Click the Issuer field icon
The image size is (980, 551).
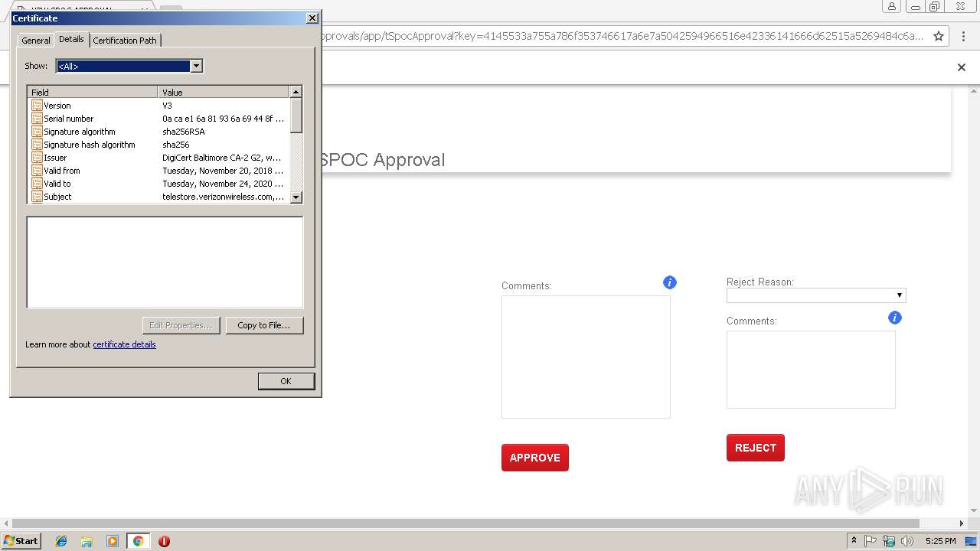pyautogui.click(x=37, y=158)
